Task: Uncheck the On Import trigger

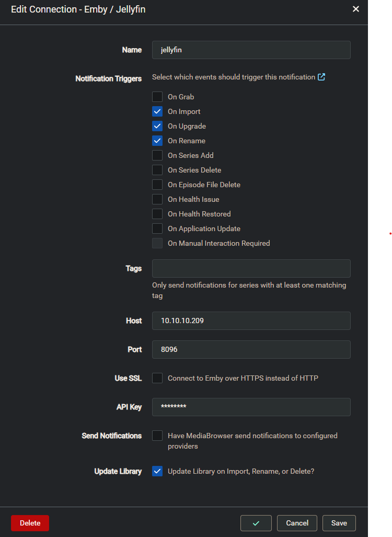Action: tap(157, 111)
